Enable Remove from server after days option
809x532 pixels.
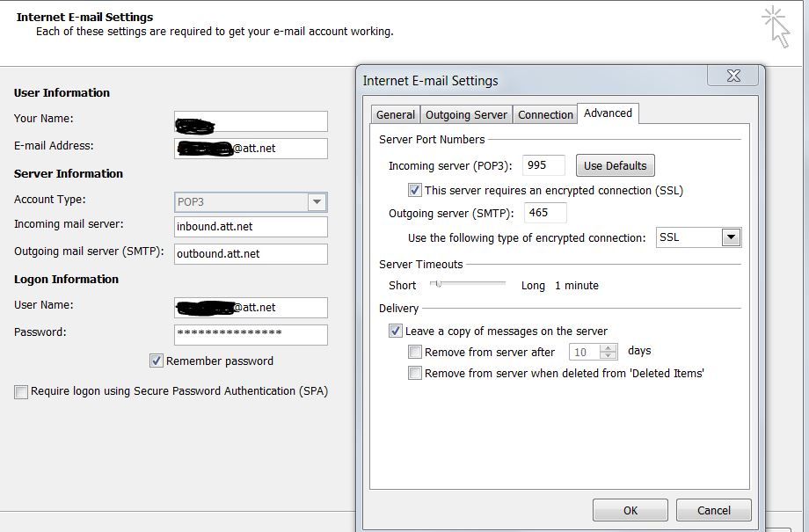tap(415, 352)
